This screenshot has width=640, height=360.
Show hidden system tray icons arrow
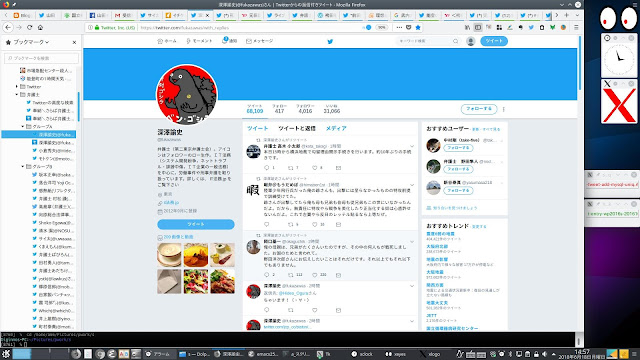(x=553, y=354)
